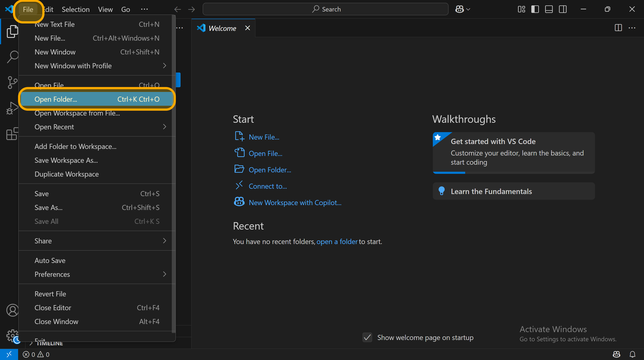Go forward using the right arrow
The height and width of the screenshot is (360, 644).
192,9
